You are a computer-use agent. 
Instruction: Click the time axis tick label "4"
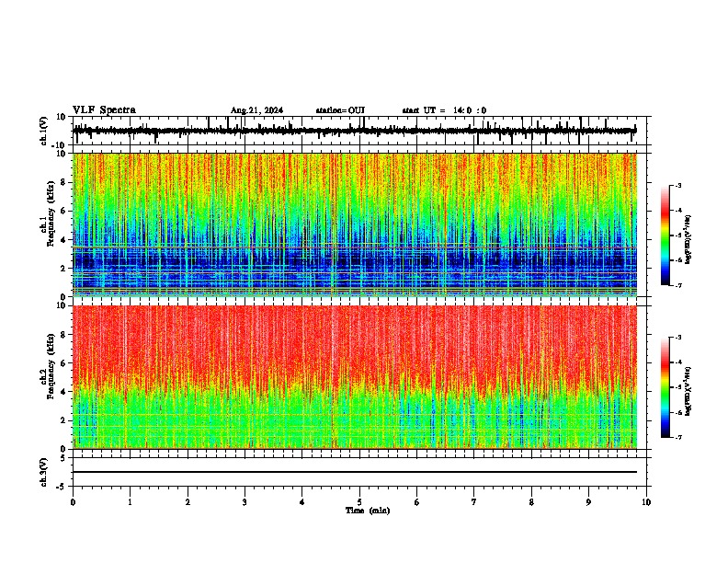tap(302, 502)
